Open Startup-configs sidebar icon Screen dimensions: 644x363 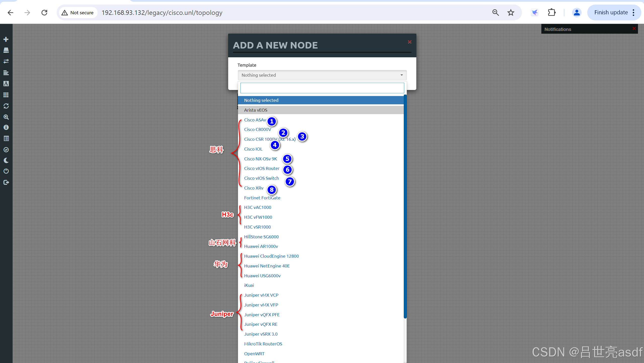(x=6, y=73)
